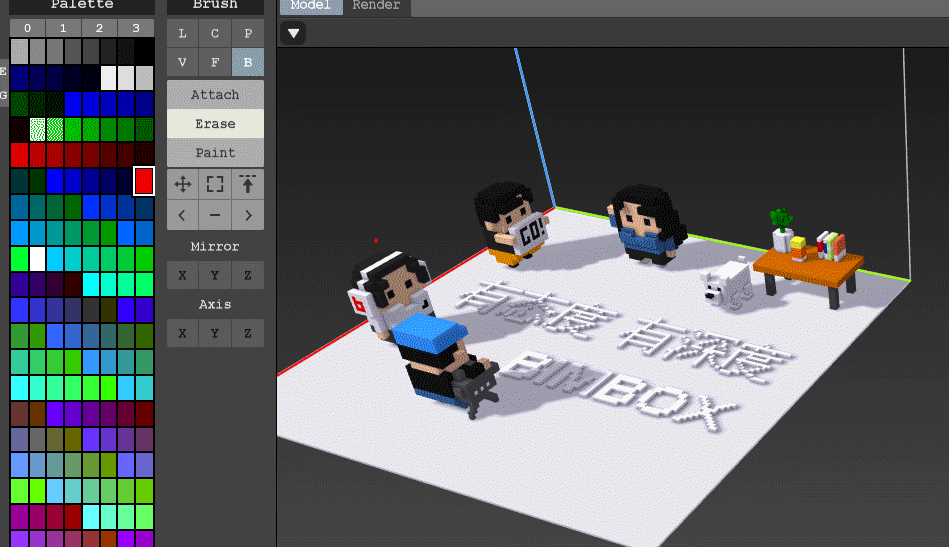This screenshot has height=547, width=949.
Task: Pick the first bright red swatch in red row
Action: 19,155
